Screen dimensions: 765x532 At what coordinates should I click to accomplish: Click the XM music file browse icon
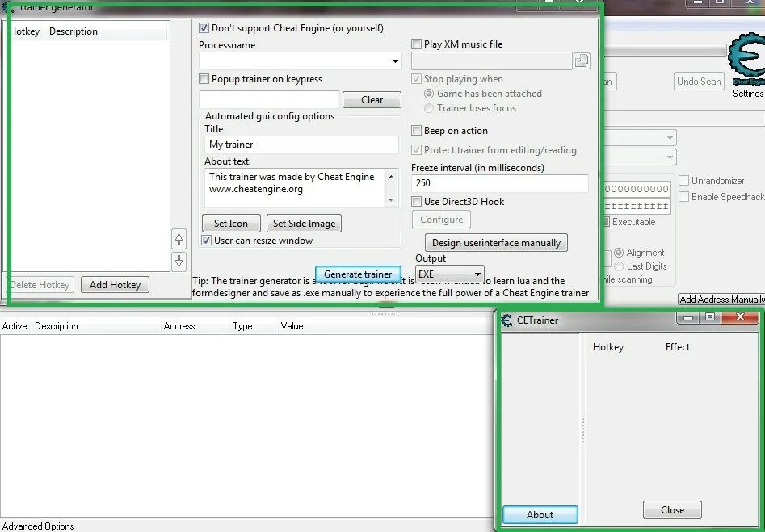click(582, 61)
